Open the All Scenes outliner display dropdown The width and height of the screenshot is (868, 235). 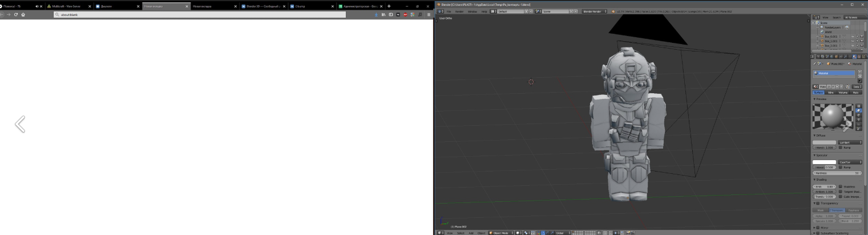pyautogui.click(x=854, y=18)
